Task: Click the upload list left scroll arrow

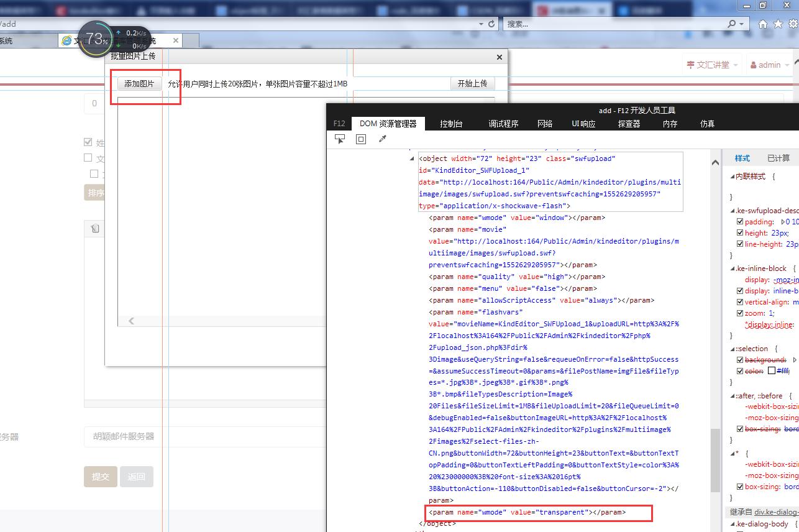Action: [131, 321]
